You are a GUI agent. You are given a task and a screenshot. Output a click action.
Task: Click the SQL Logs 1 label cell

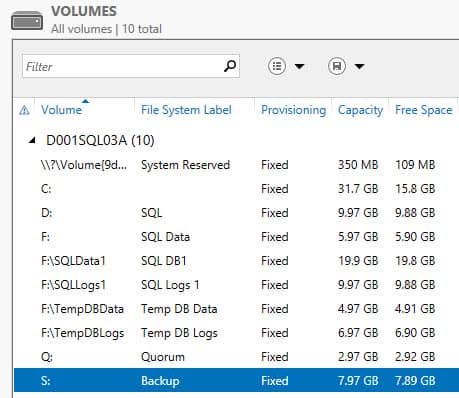pos(170,285)
